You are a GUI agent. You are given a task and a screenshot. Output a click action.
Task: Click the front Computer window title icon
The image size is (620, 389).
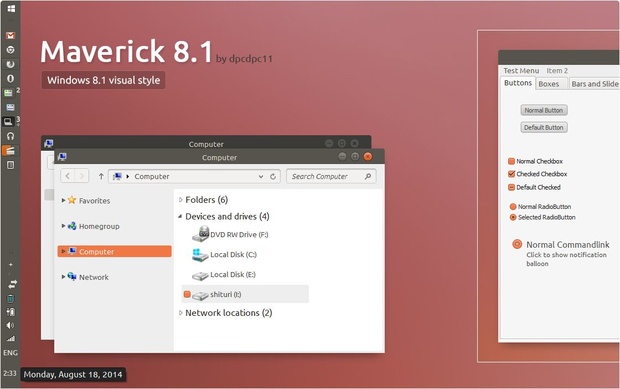tap(62, 157)
